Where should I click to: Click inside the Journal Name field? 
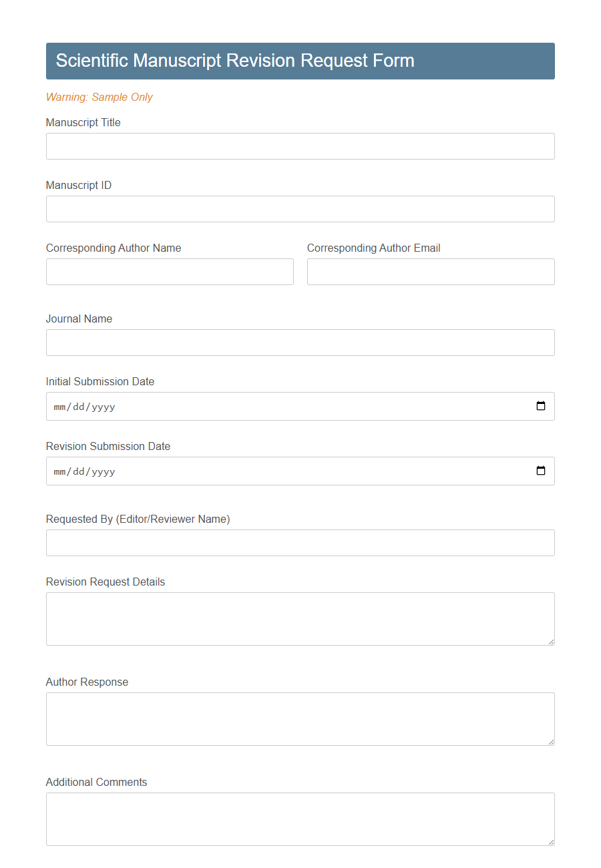(x=300, y=343)
